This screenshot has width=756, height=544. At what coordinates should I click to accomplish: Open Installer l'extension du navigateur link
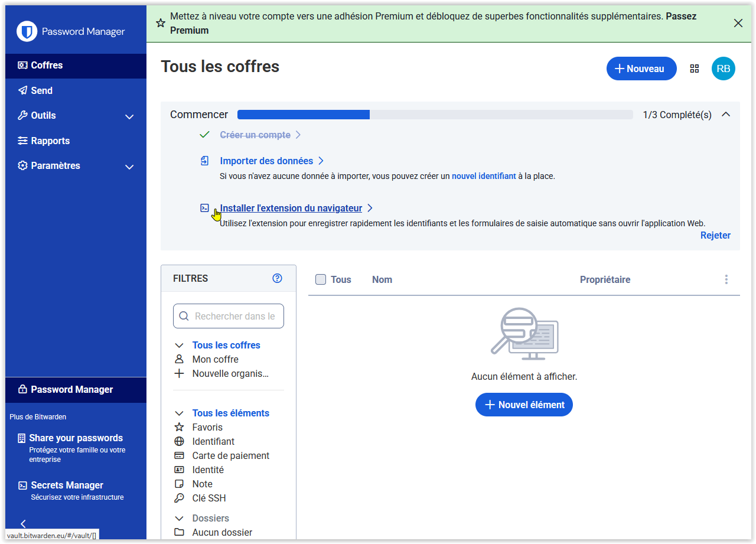[x=291, y=208]
